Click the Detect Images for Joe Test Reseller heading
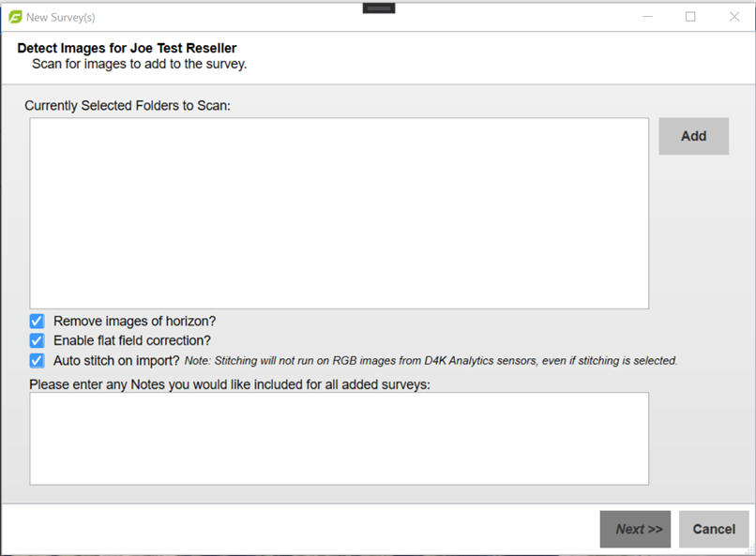Image resolution: width=756 pixels, height=556 pixels. [127, 48]
